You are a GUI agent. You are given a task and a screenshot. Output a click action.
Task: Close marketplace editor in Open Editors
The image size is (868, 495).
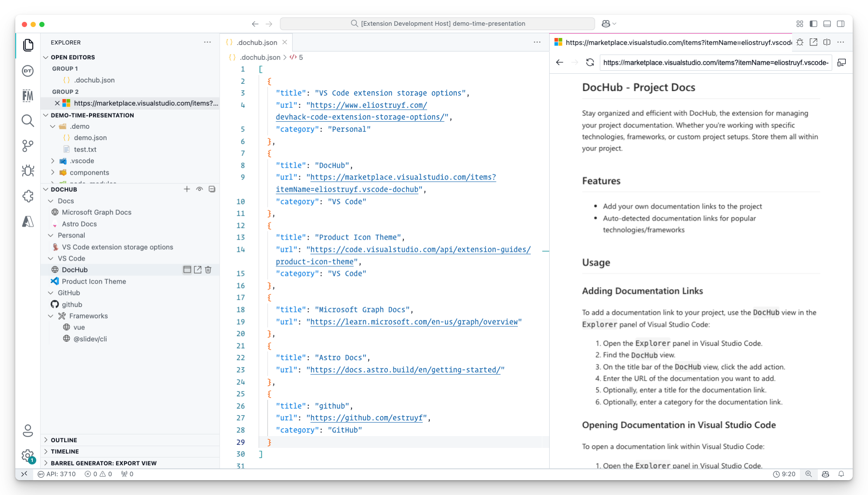57,103
